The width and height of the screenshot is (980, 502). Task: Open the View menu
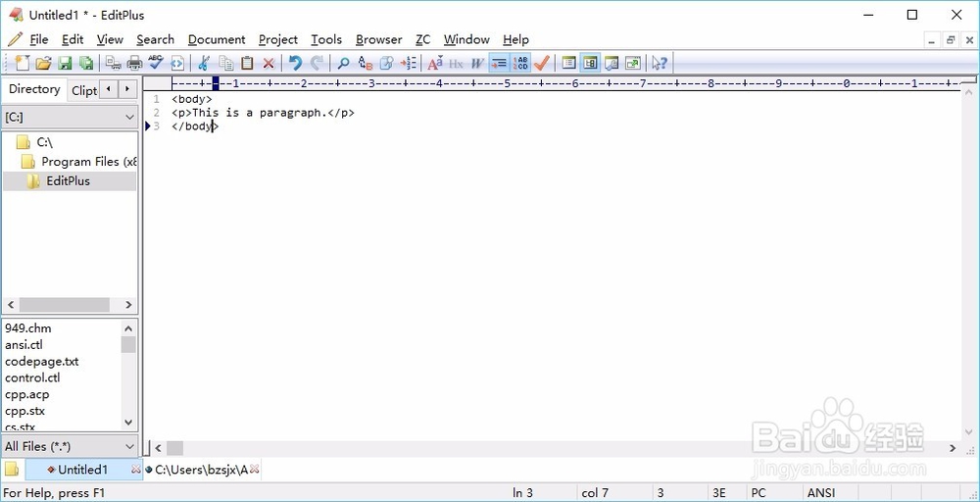coord(110,39)
